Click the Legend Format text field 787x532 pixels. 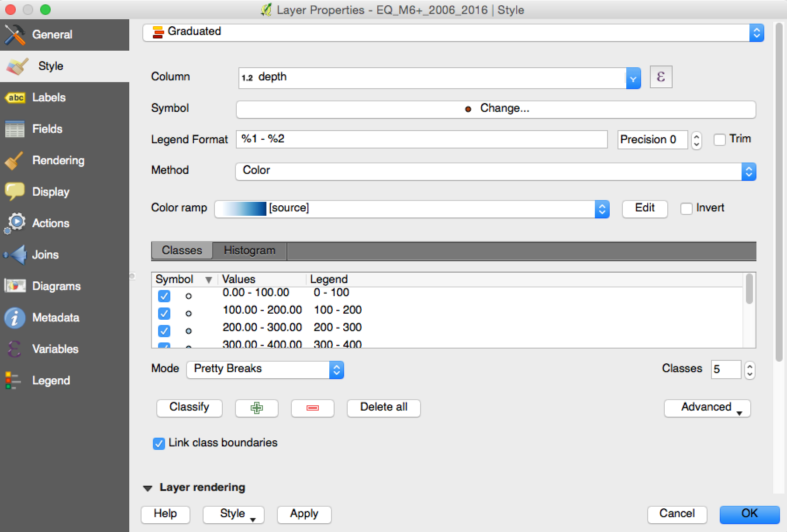[422, 140]
